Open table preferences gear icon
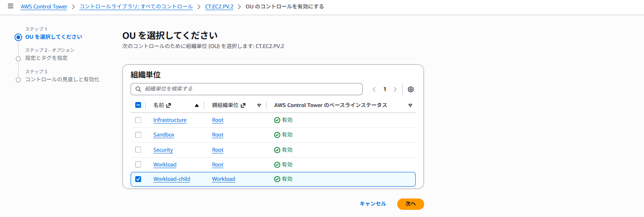644x217 pixels. pos(411,89)
